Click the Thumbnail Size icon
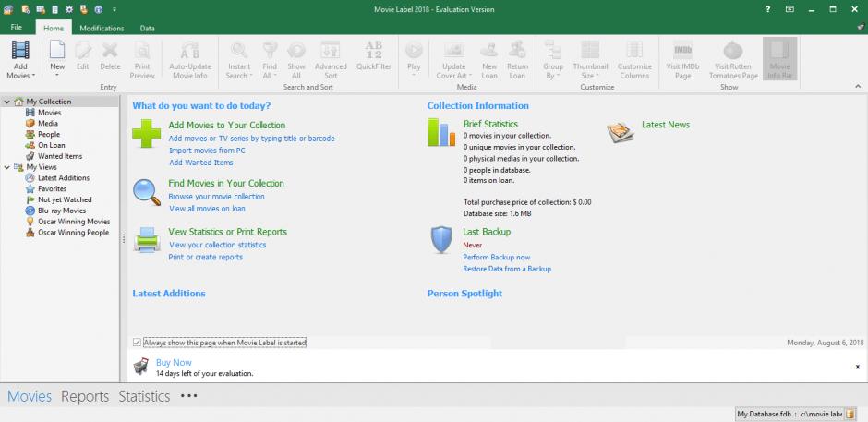Image resolution: width=868 pixels, height=422 pixels. (x=590, y=51)
